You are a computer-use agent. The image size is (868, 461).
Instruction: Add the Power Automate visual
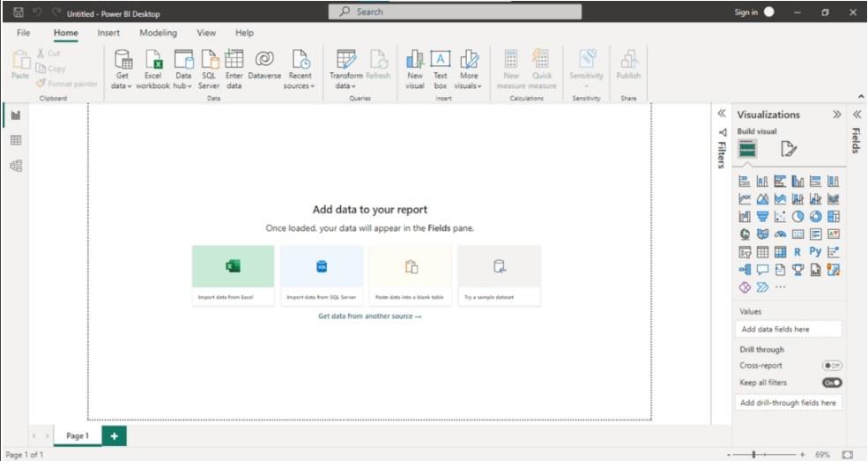coord(762,287)
